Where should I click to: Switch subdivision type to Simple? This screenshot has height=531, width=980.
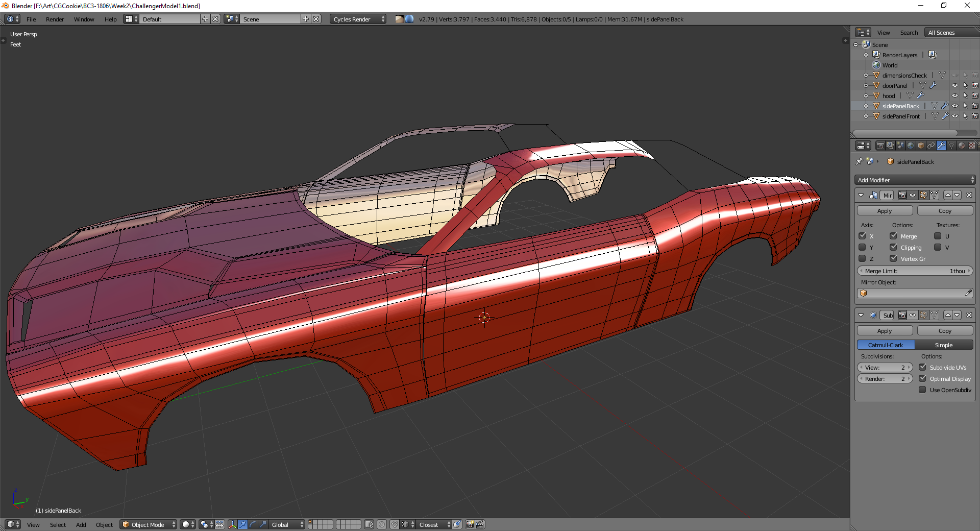point(943,345)
